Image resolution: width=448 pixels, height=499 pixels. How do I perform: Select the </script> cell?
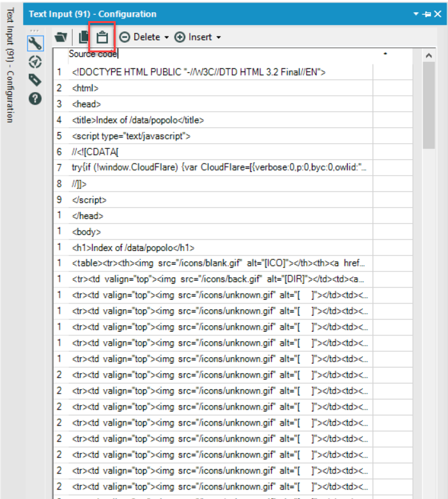coord(220,200)
